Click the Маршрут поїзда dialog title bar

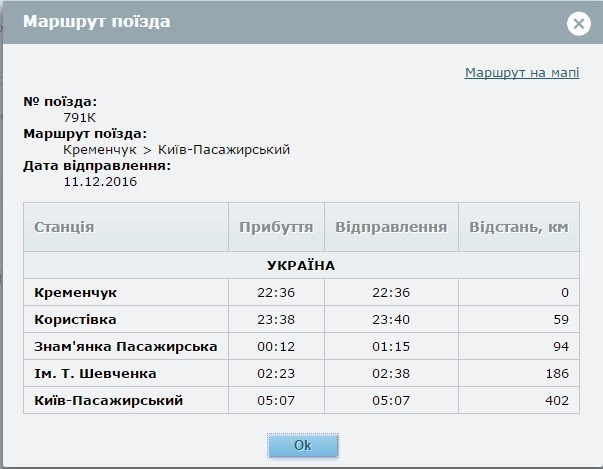pos(280,22)
